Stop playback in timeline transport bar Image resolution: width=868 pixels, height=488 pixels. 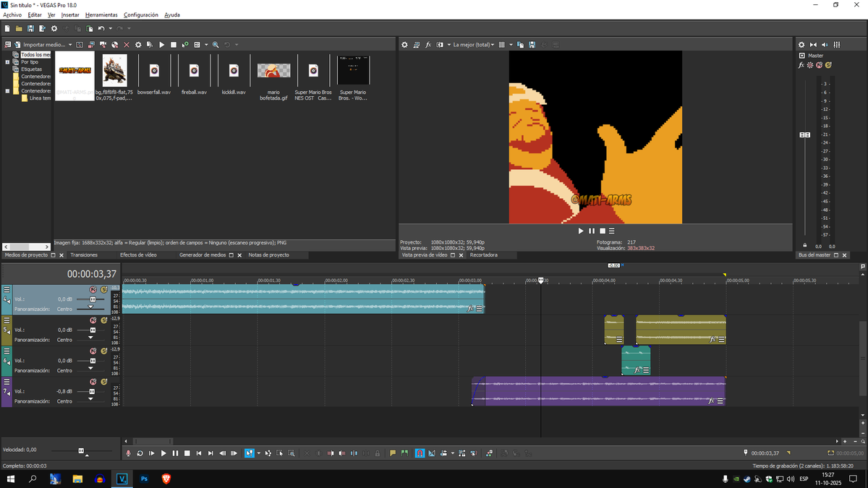click(x=187, y=453)
